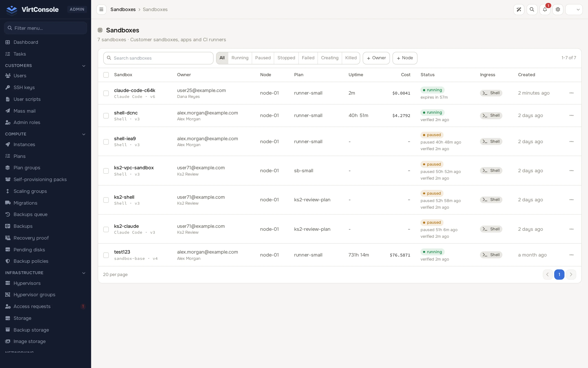This screenshot has height=368, width=588.
Task: Open the ks2-claude sandbox link
Action: pyautogui.click(x=126, y=226)
